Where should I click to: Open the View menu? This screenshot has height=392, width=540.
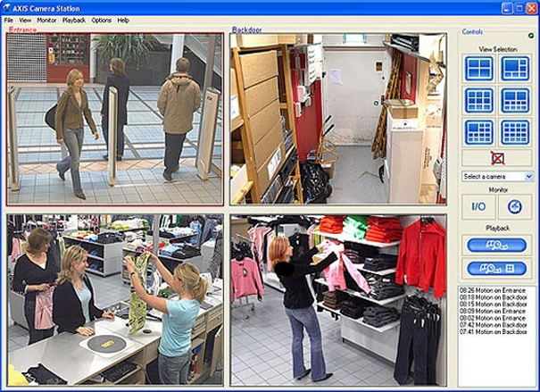(x=24, y=20)
